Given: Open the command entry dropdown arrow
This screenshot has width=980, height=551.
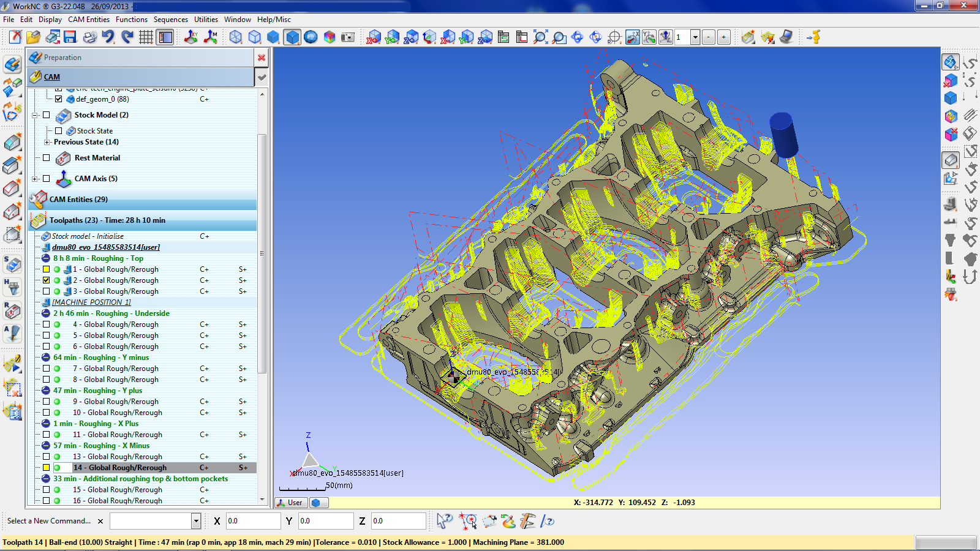Looking at the screenshot, I should click(196, 521).
